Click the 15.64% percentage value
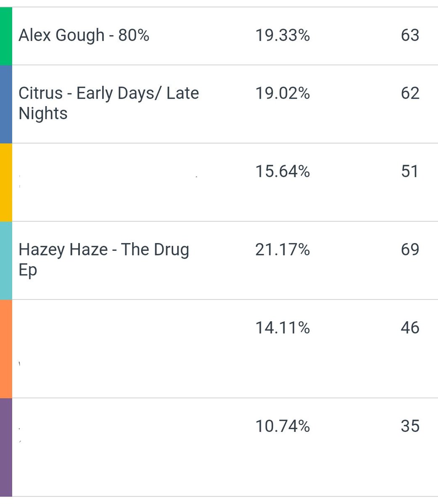This screenshot has width=438, height=504. tap(282, 171)
